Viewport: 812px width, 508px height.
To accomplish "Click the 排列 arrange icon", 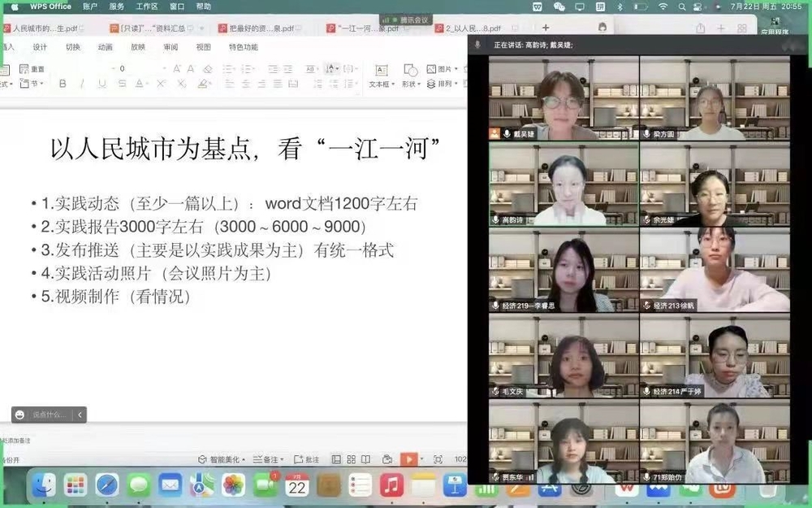I will pos(430,84).
